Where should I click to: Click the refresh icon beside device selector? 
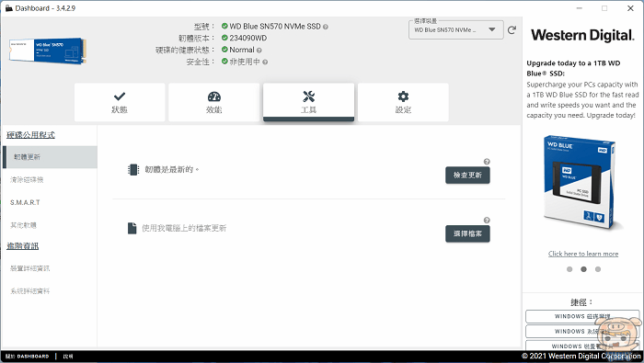point(512,30)
